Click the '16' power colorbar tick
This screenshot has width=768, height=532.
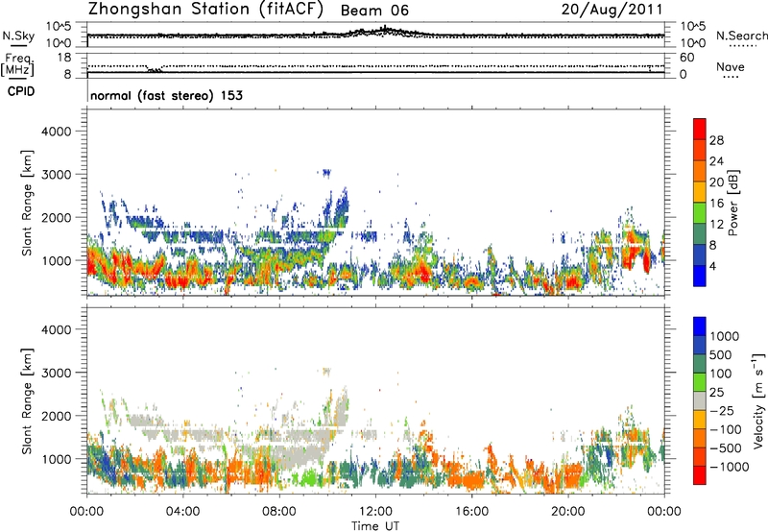pos(716,204)
